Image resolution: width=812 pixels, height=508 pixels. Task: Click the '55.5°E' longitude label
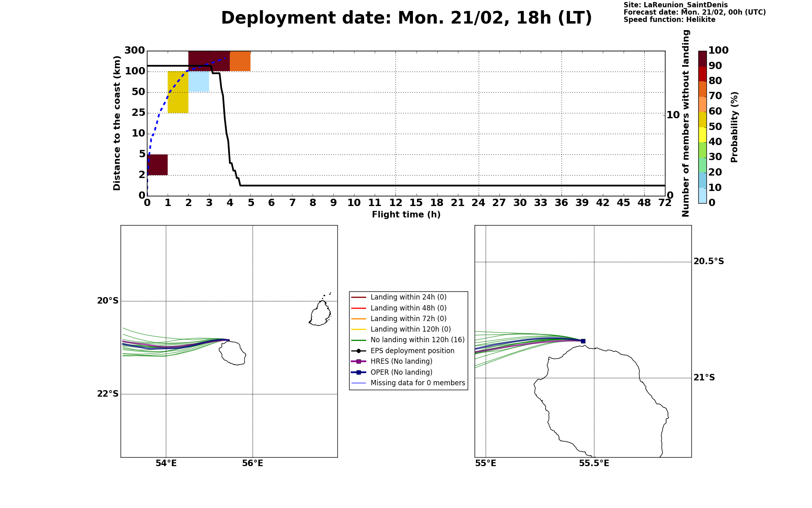594,463
